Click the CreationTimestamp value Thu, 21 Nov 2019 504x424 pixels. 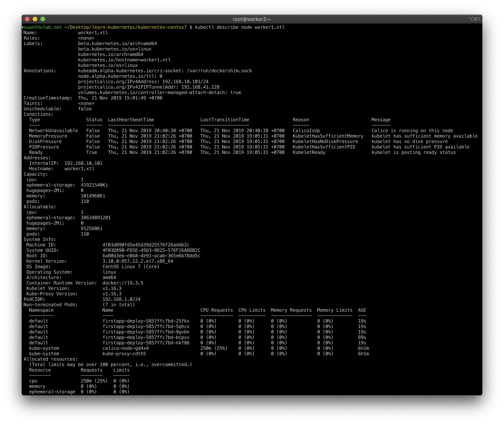coord(120,98)
